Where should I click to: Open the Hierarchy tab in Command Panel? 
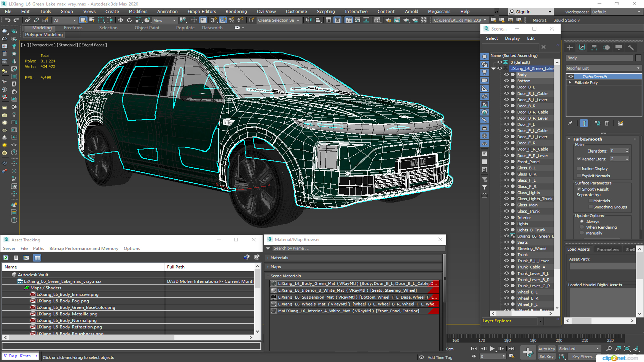[594, 48]
